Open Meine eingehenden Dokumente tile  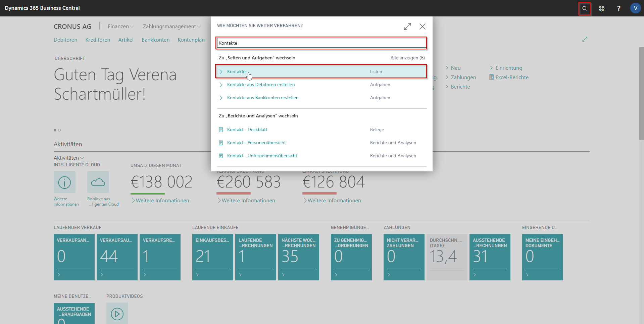pyautogui.click(x=543, y=257)
